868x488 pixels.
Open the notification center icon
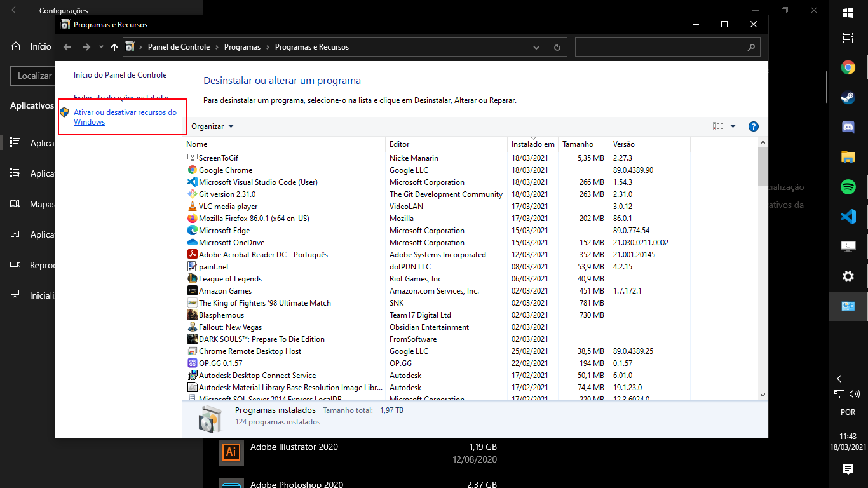848,469
